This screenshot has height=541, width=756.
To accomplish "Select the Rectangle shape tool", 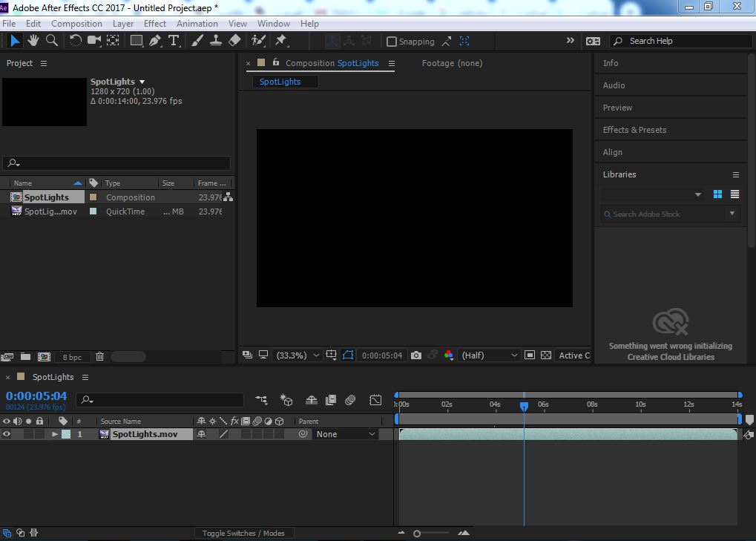I will [x=137, y=41].
